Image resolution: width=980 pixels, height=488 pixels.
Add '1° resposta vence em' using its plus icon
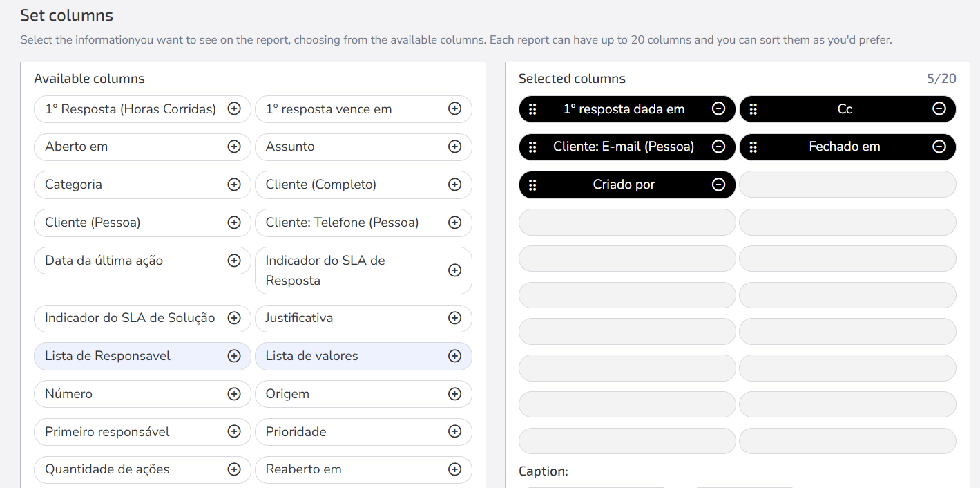[454, 109]
